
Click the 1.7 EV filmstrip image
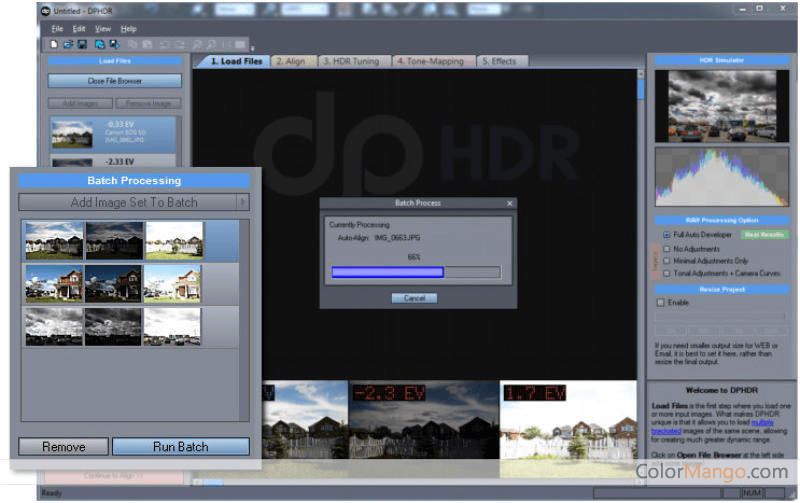click(x=568, y=429)
